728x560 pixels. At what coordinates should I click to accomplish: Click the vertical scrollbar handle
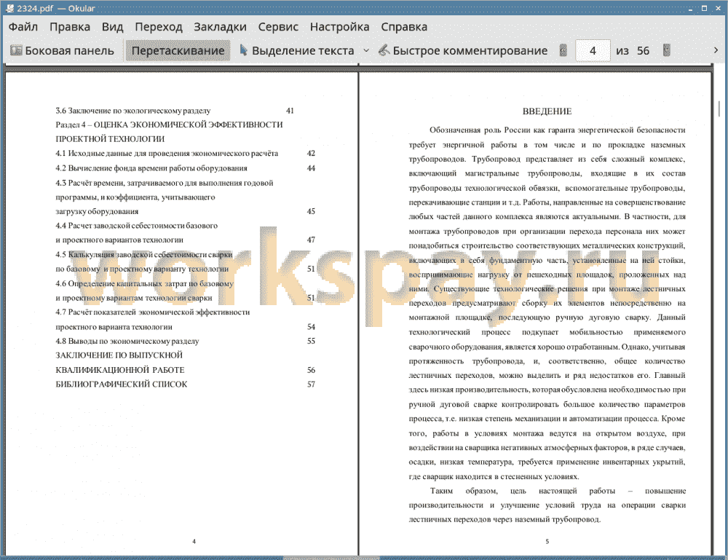pos(719,109)
